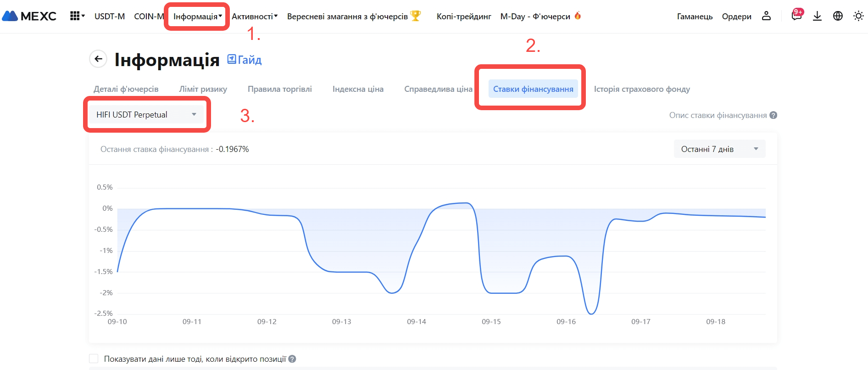Screen dimensions: 868x370
Task: Click the download app icon
Action: (817, 16)
